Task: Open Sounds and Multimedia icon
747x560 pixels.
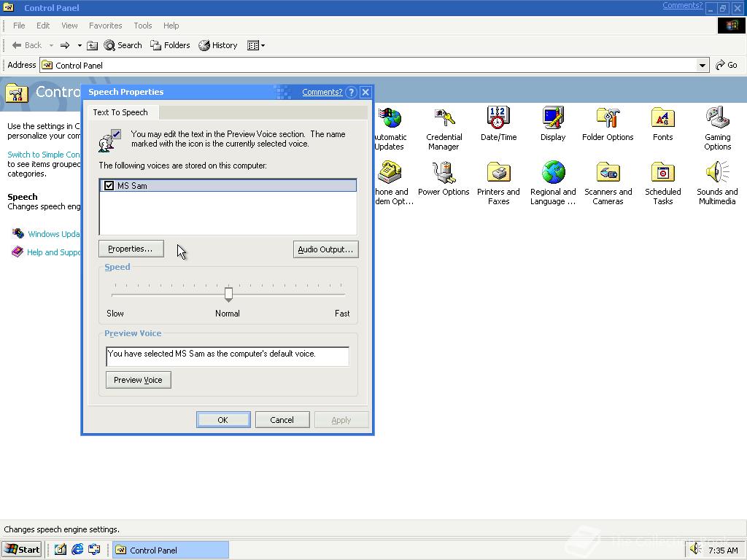Action: tap(717, 183)
